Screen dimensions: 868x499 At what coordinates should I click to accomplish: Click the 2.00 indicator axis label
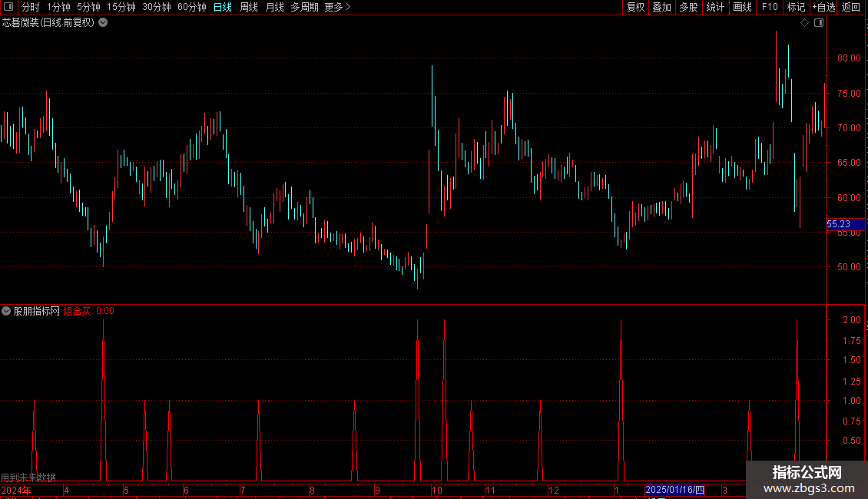click(852, 320)
